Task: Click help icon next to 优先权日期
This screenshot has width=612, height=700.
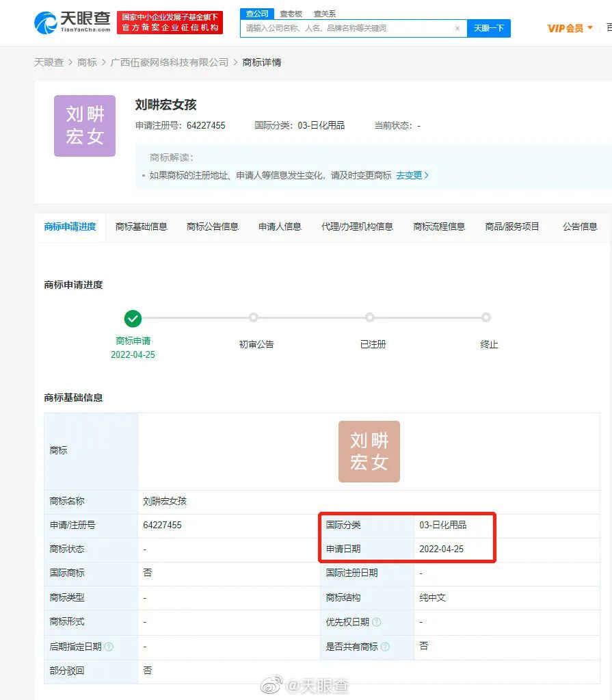Action: 376,622
